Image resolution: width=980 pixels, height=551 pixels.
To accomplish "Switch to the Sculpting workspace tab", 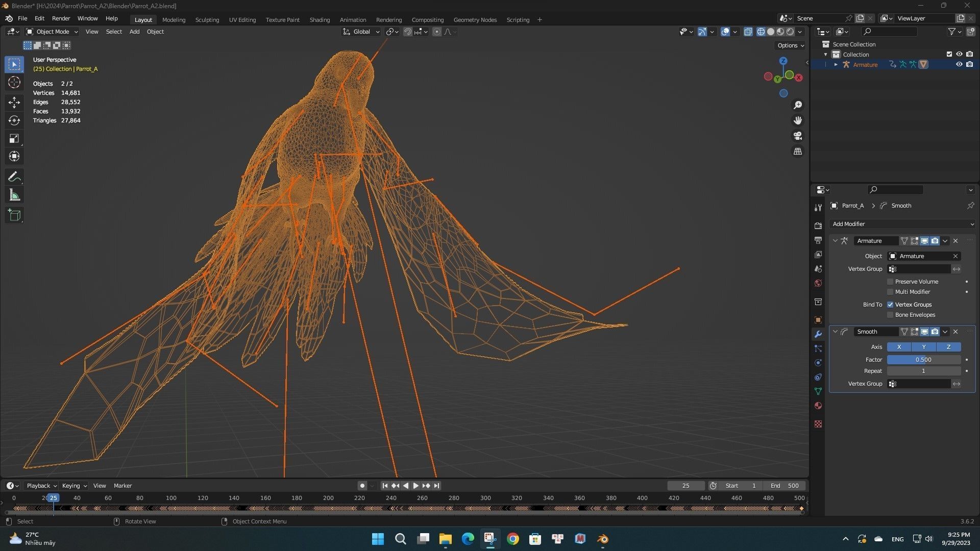I will (x=207, y=20).
